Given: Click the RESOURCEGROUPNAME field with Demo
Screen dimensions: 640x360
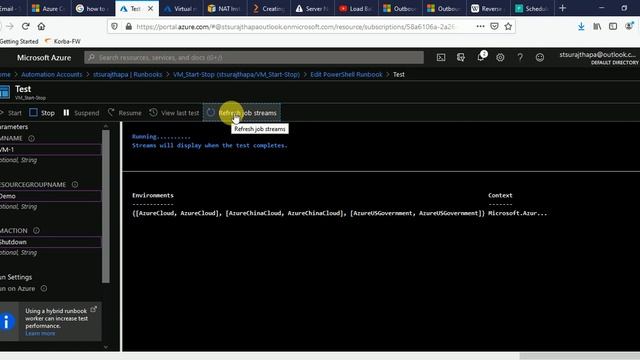Looking at the screenshot, I should [x=50, y=196].
